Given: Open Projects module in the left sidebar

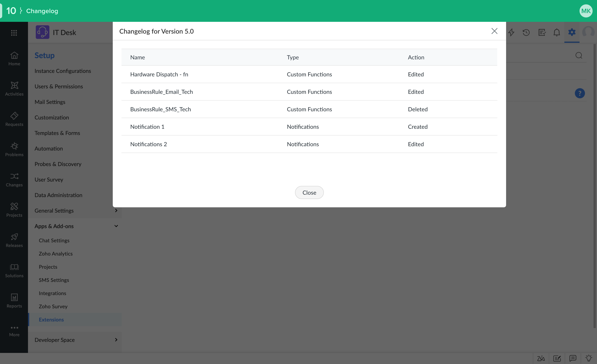Looking at the screenshot, I should (14, 209).
